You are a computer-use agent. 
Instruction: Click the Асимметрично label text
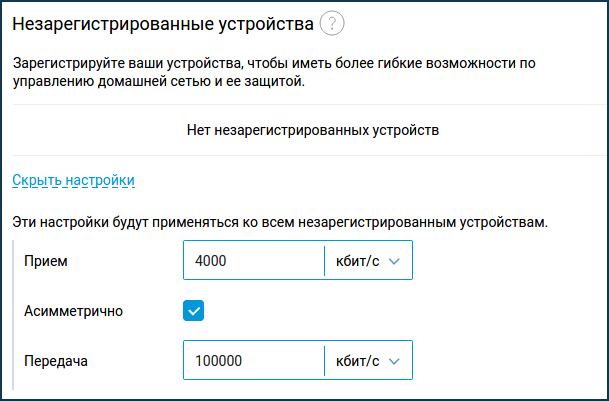[x=73, y=311]
